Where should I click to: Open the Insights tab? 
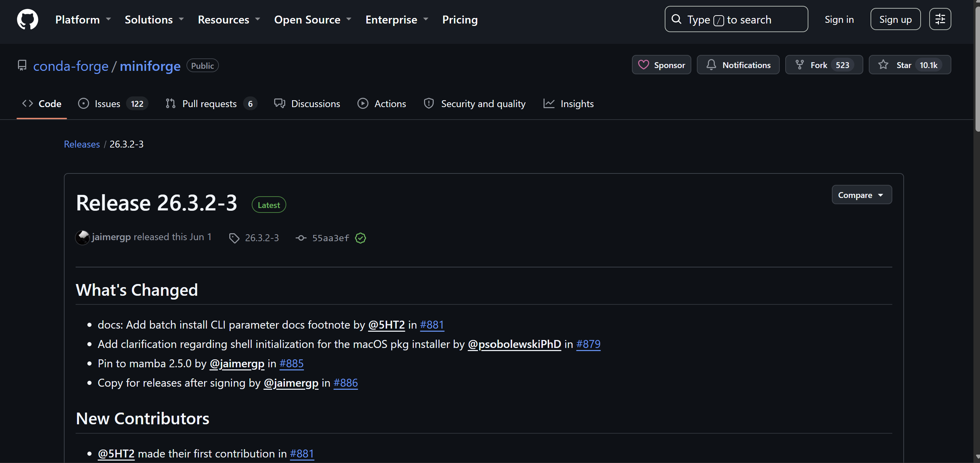(x=568, y=104)
